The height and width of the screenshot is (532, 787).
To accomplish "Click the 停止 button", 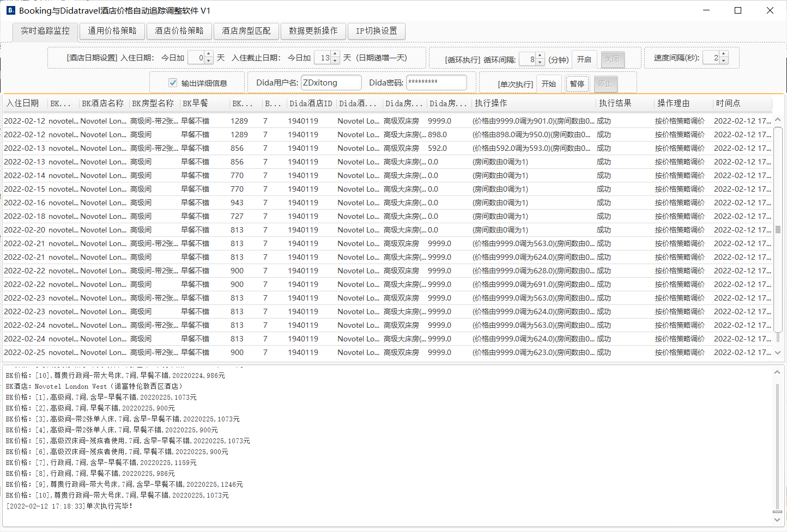I will click(x=606, y=84).
